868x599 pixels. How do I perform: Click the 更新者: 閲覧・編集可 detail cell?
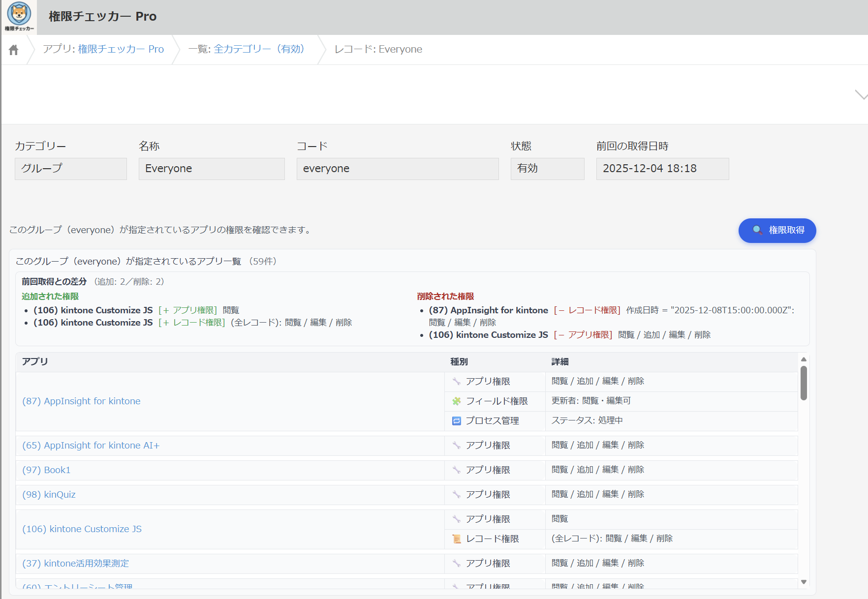pos(671,401)
